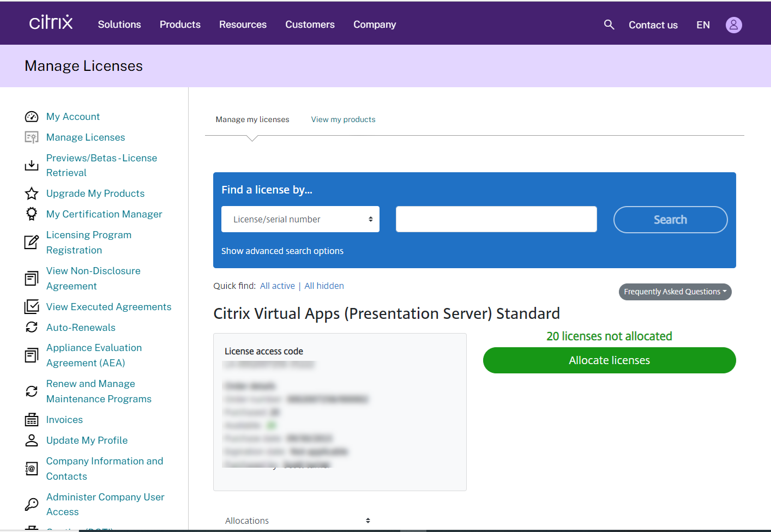The width and height of the screenshot is (771, 532).
Task: Click the Allocate licenses button
Action: point(609,360)
